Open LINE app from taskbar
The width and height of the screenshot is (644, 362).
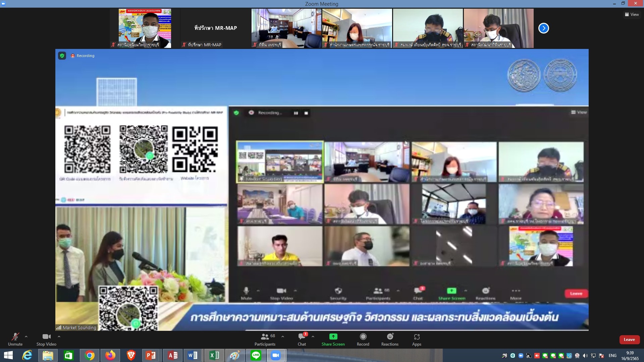[x=256, y=355]
